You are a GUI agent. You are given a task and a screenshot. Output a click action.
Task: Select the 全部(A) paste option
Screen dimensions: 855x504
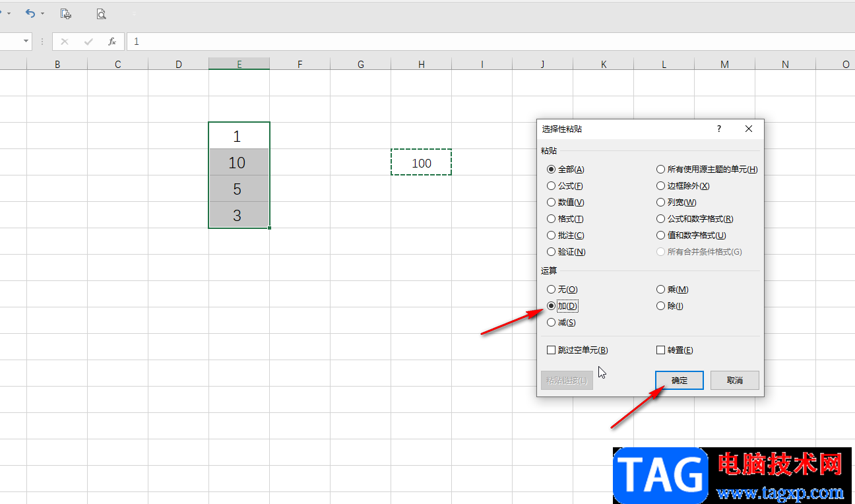[566, 170]
